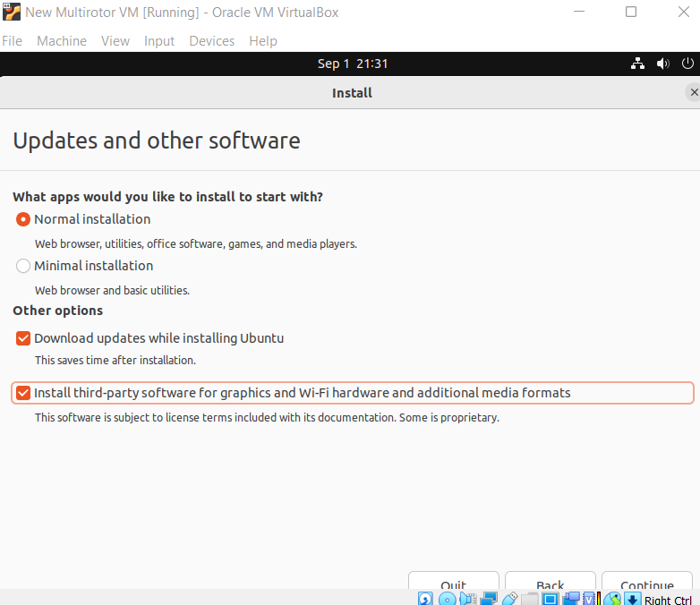Click the network adapter icon in VirtualBox status bar
The width and height of the screenshot is (700, 605).
coord(489,599)
